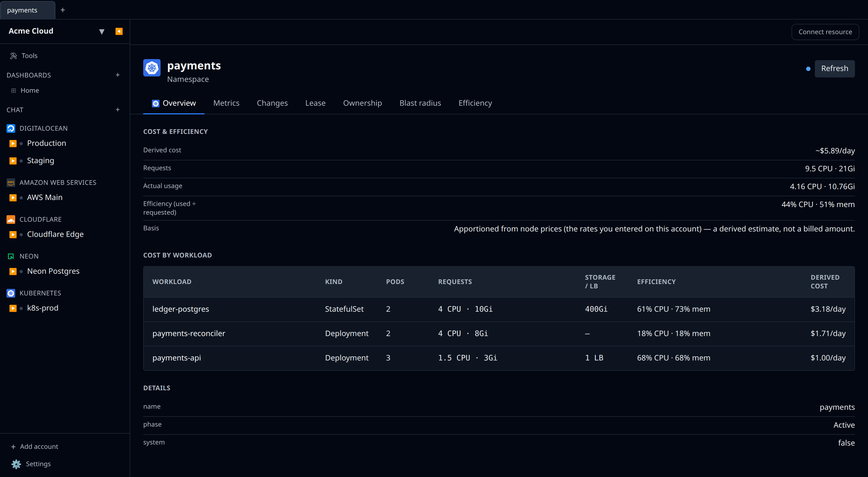
Task: Click the WORKLOAD column header
Action: coord(172,282)
